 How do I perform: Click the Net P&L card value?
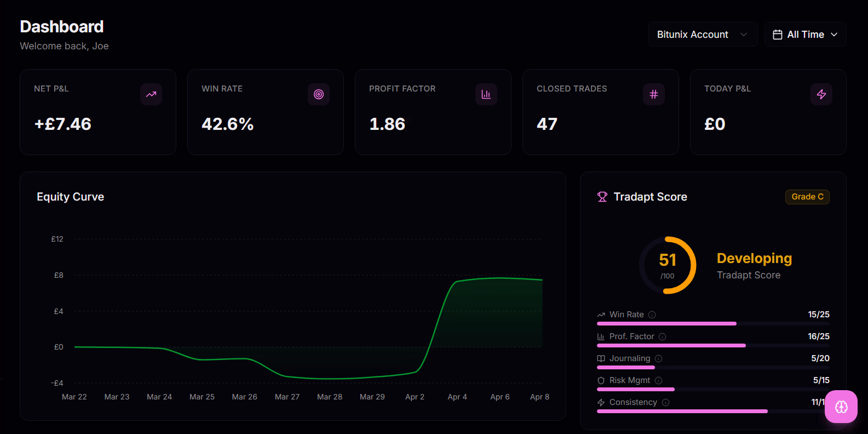tap(63, 124)
